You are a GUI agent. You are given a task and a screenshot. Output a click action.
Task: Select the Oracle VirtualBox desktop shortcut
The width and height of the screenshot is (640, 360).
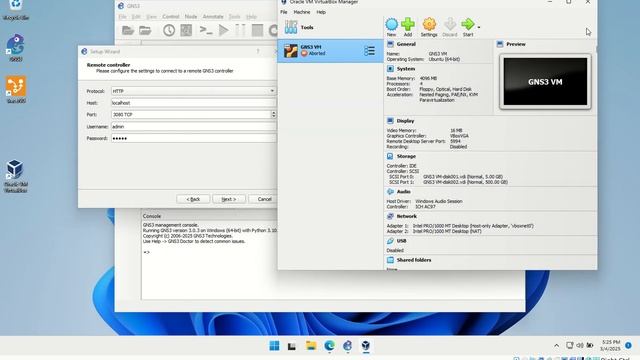[16, 176]
